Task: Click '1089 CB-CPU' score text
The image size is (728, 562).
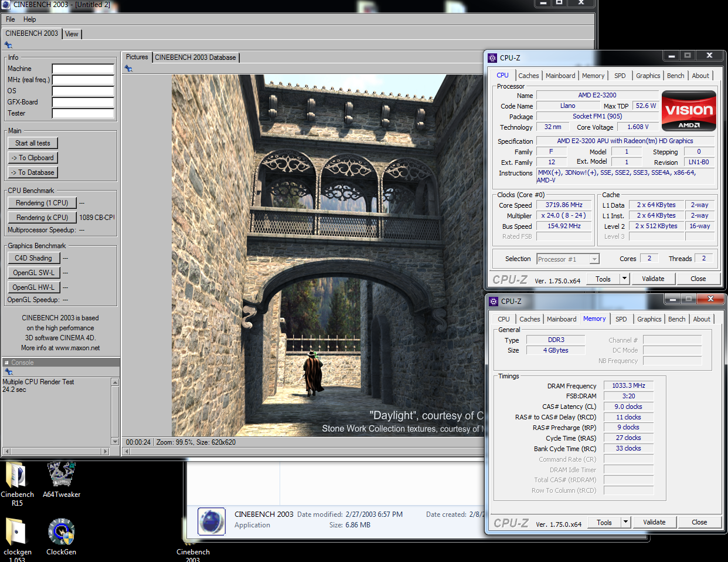Action: click(x=97, y=218)
